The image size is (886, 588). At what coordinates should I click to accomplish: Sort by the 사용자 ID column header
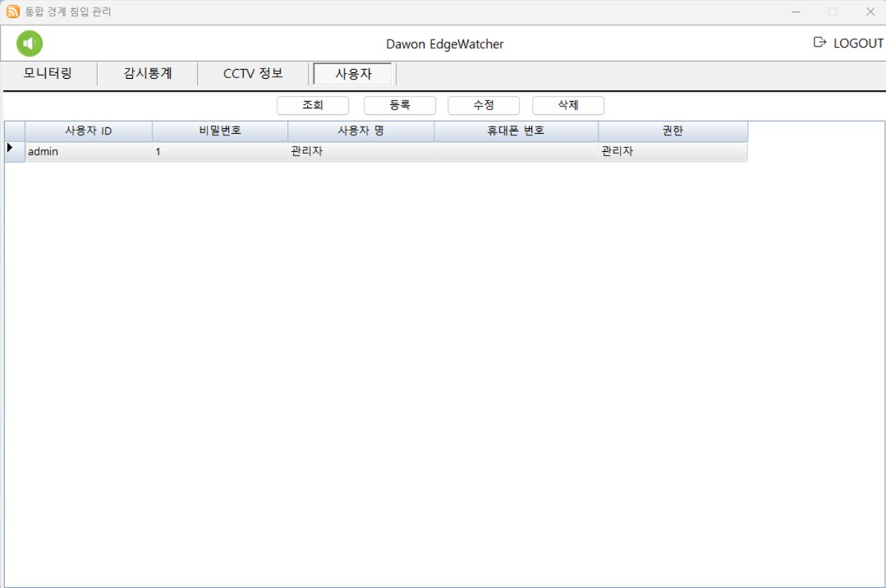pos(89,131)
